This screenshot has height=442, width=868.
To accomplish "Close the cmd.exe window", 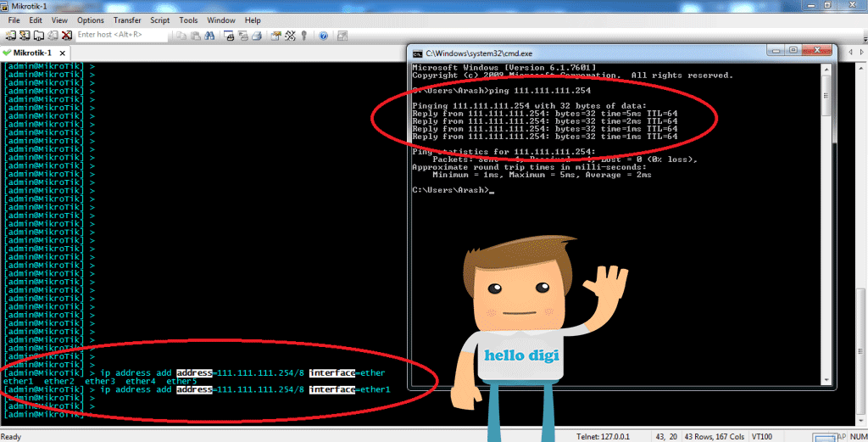I will [816, 50].
